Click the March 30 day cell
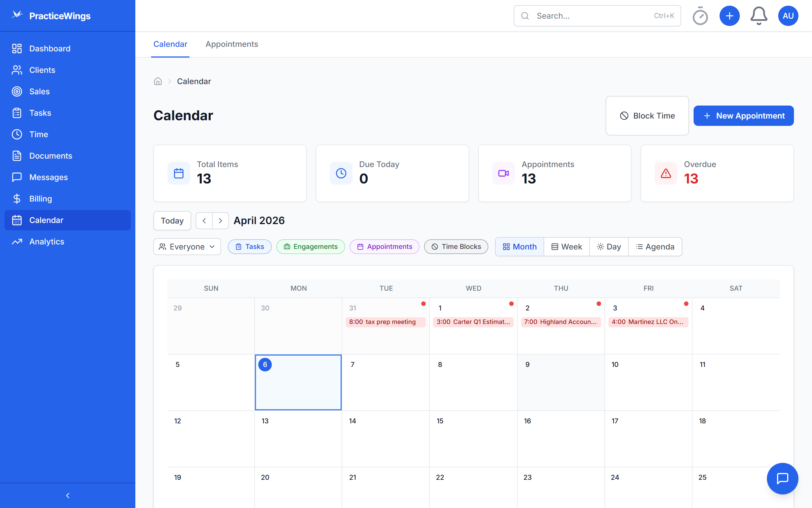Viewport: 812px width, 508px height. pos(298,326)
